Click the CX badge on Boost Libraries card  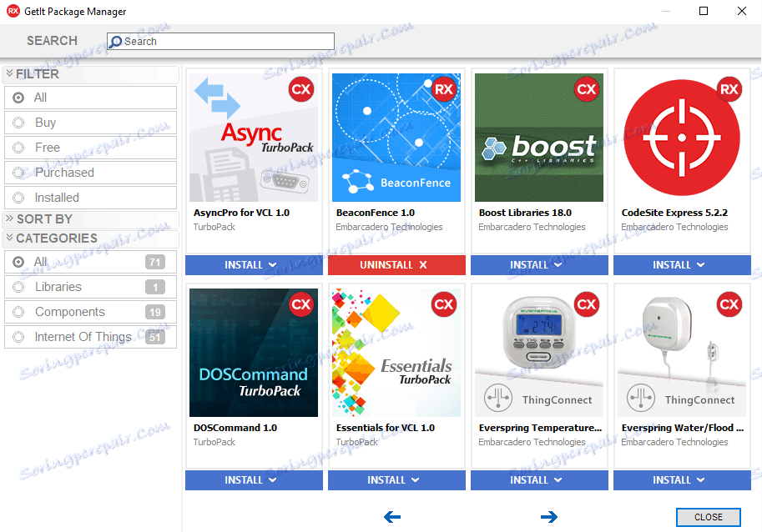coord(587,89)
